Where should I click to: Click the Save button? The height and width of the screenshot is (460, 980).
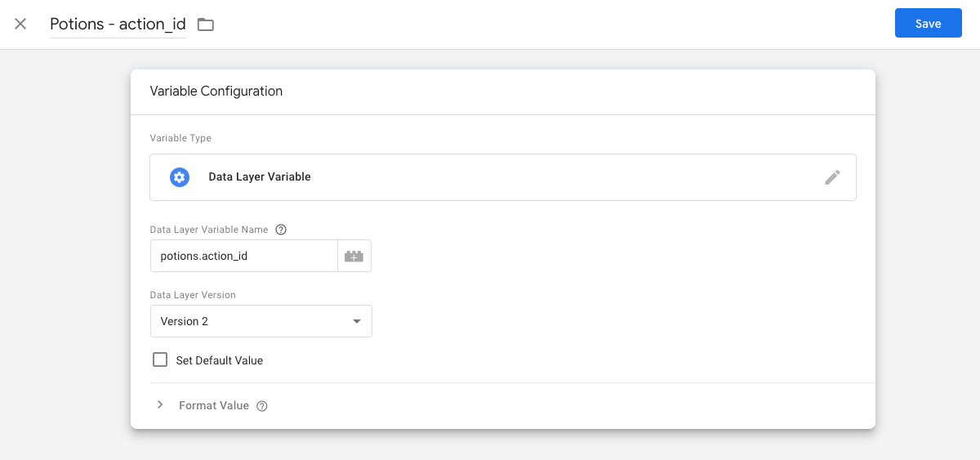[x=928, y=24]
